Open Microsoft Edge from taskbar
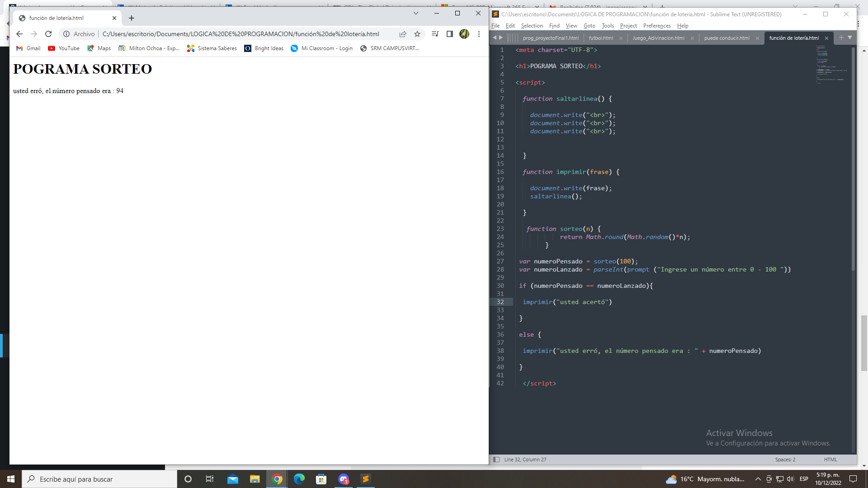The image size is (868, 488). pyautogui.click(x=299, y=479)
